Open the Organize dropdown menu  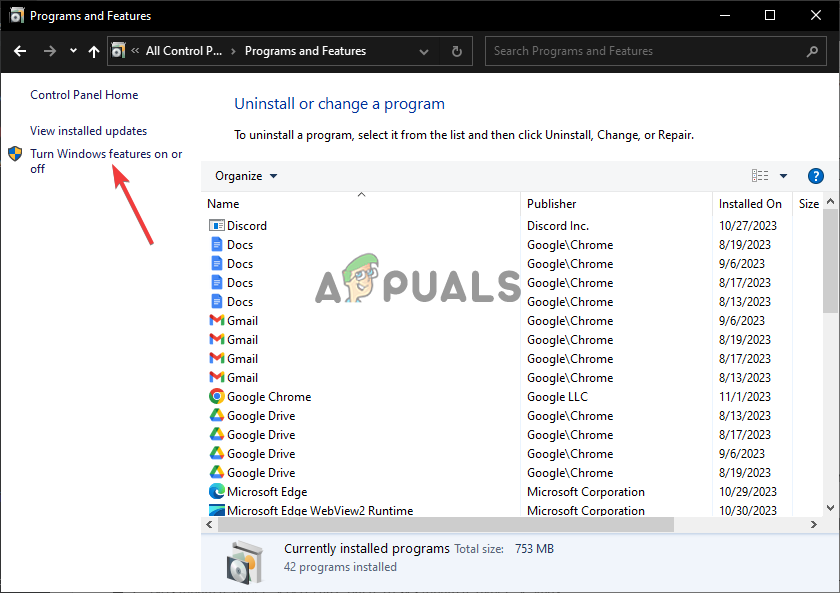[x=245, y=175]
